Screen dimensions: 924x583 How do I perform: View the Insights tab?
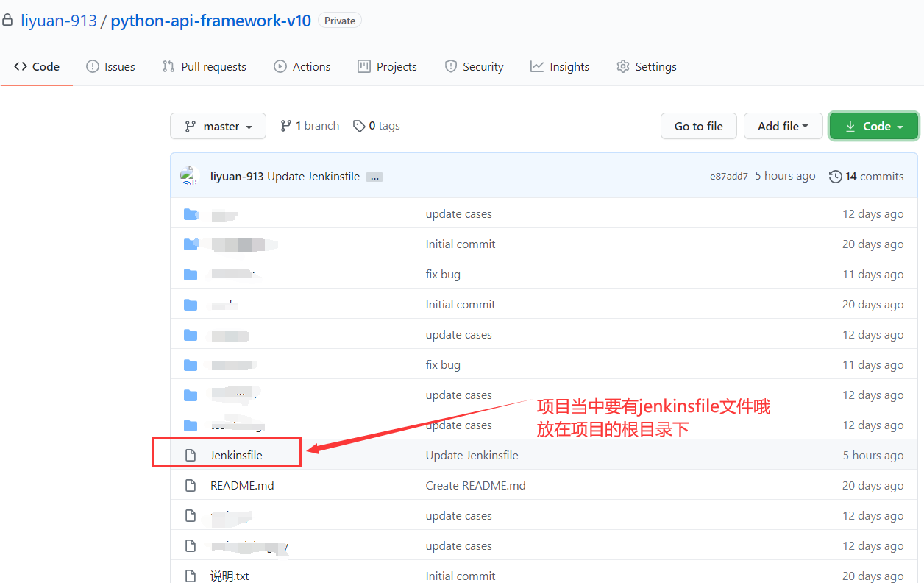559,66
